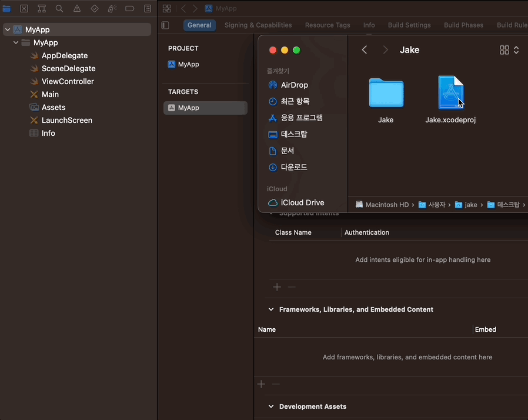Open the Info tab
Viewport: 528px width, 420px height.
[369, 25]
